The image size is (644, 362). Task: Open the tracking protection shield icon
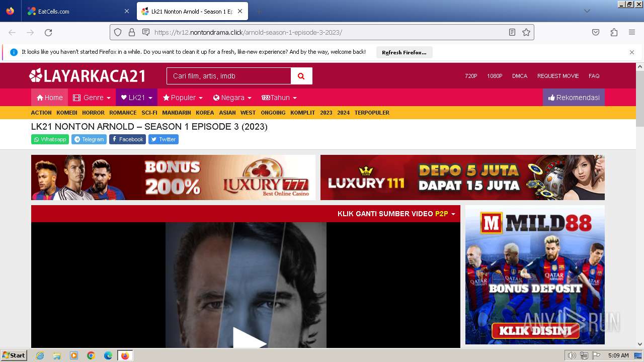tap(118, 32)
